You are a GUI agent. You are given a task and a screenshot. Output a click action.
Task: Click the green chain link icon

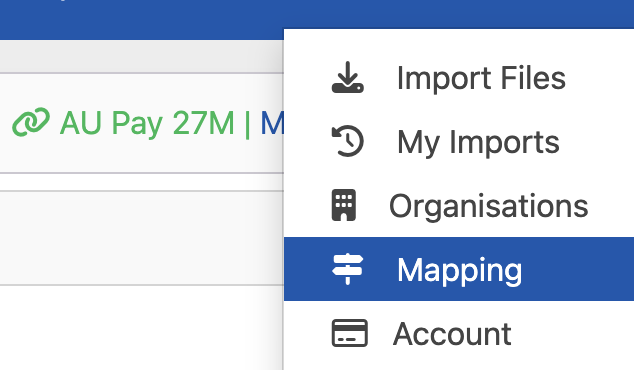(x=31, y=122)
